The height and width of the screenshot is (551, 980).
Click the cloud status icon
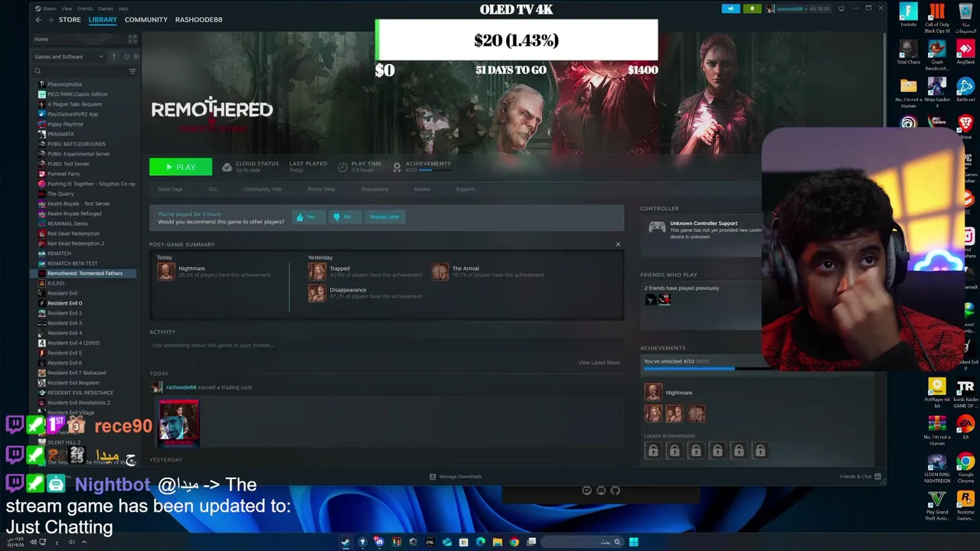[227, 167]
